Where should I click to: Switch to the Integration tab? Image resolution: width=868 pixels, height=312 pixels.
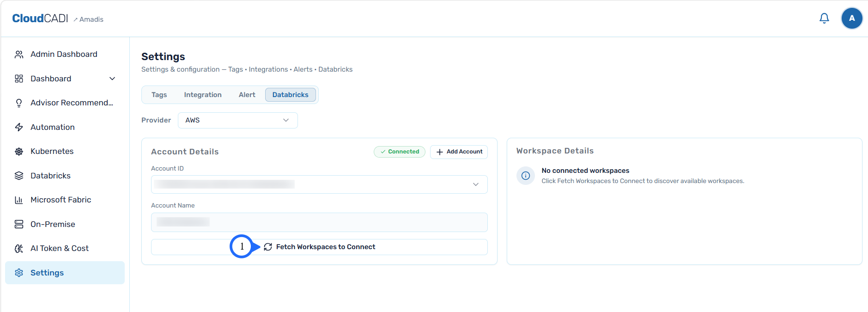[x=203, y=95]
